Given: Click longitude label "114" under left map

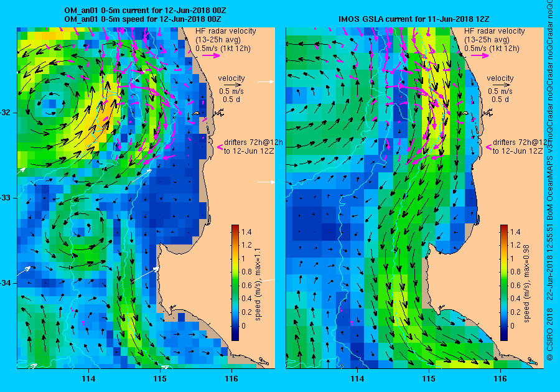Looking at the screenshot, I should coord(88,379).
